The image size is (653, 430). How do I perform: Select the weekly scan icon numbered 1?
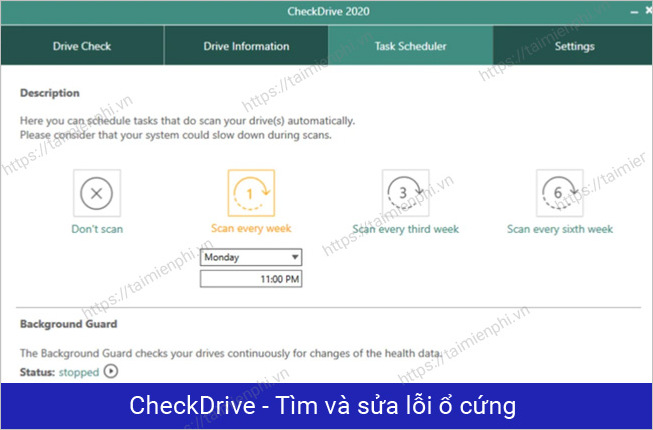point(251,193)
